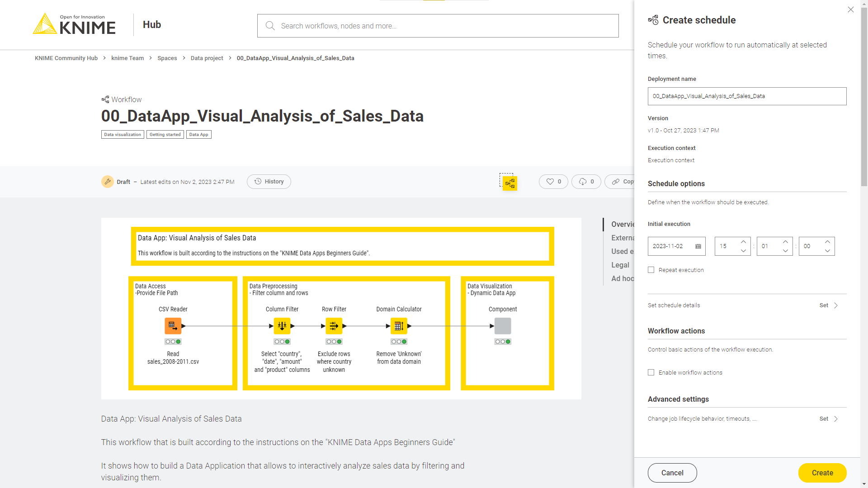Open Data project breadcrumb

(207, 58)
